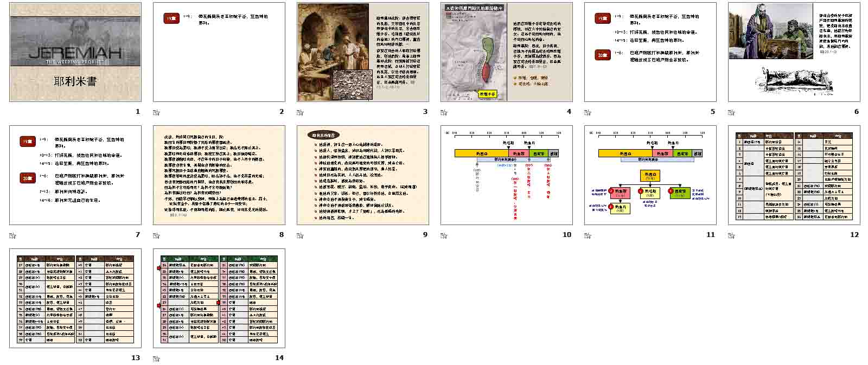Screen dimensions: 868x365
Task: Click the animation icon beneath slide 14
Action: [156, 358]
